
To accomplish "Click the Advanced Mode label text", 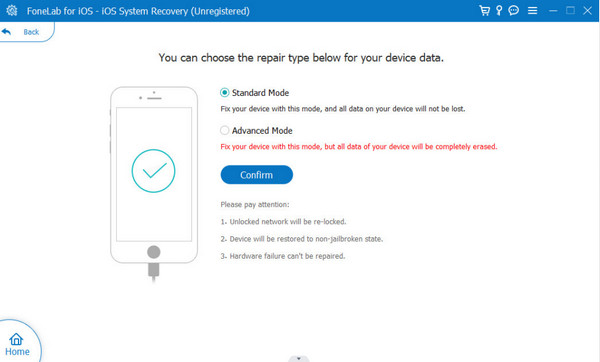I will pyautogui.click(x=262, y=131).
